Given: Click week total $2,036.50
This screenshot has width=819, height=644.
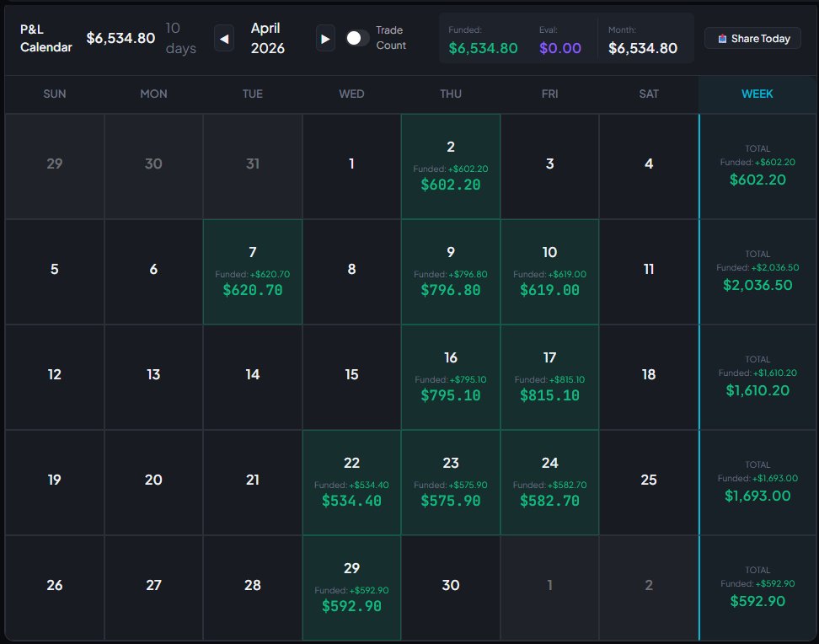Looking at the screenshot, I should click(757, 286).
